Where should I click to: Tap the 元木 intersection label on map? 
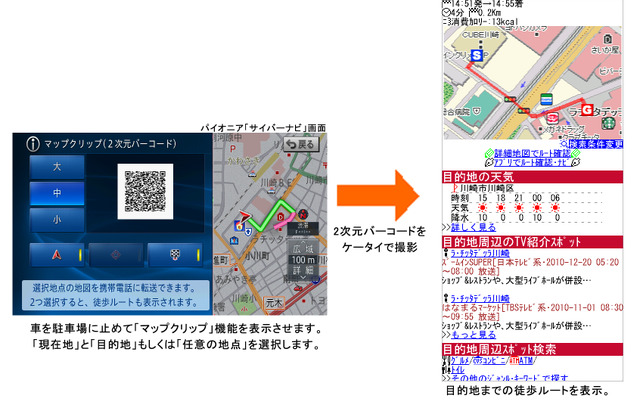tap(274, 303)
